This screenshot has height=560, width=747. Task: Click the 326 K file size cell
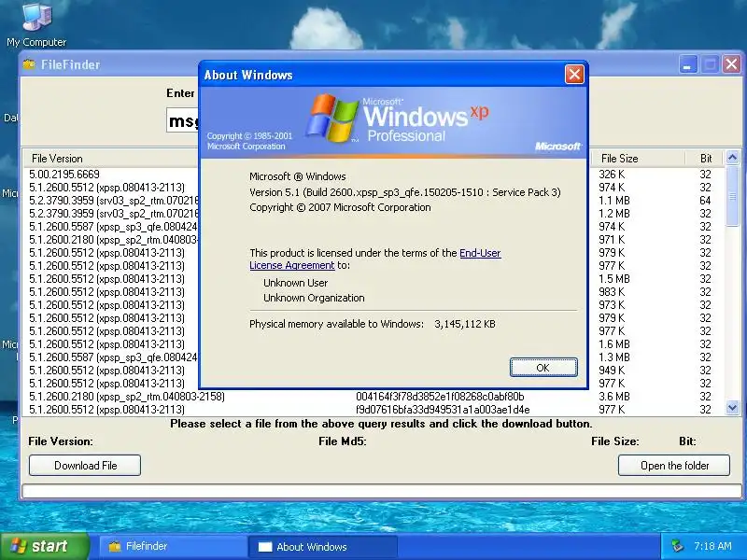click(x=612, y=175)
